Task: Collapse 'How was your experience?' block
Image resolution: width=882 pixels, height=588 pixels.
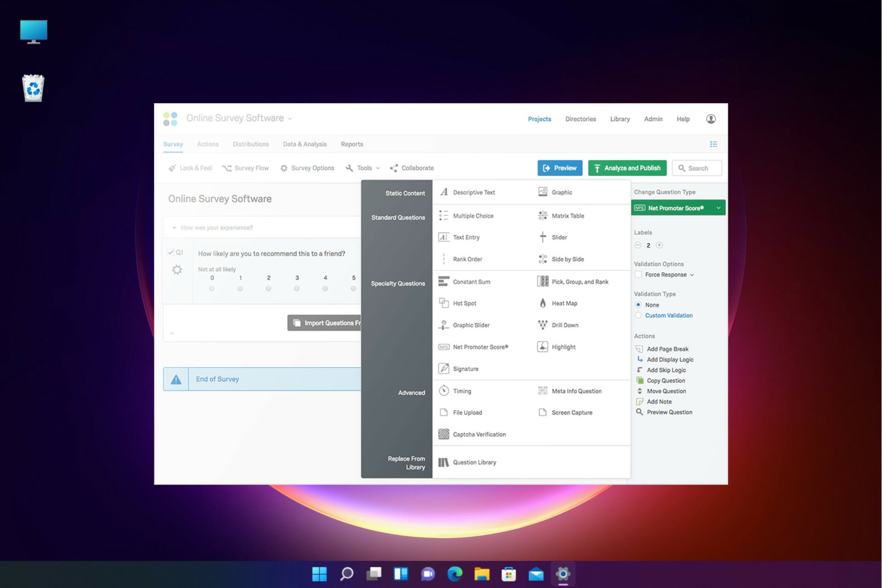Action: coord(174,228)
